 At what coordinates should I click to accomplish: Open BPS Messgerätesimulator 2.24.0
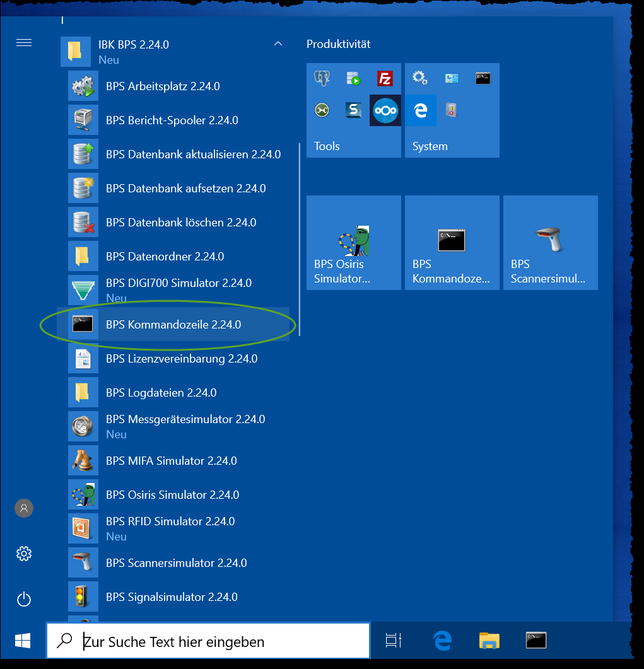tap(185, 419)
